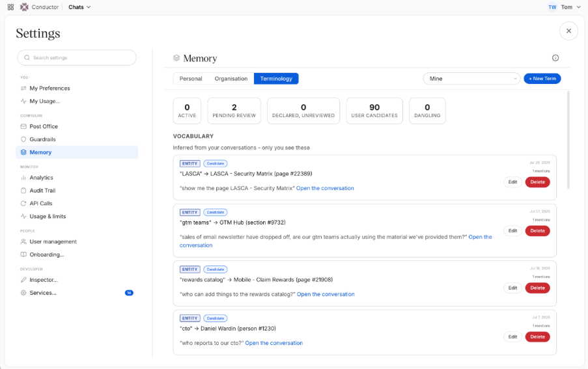Click the Memory info icon

(x=555, y=58)
